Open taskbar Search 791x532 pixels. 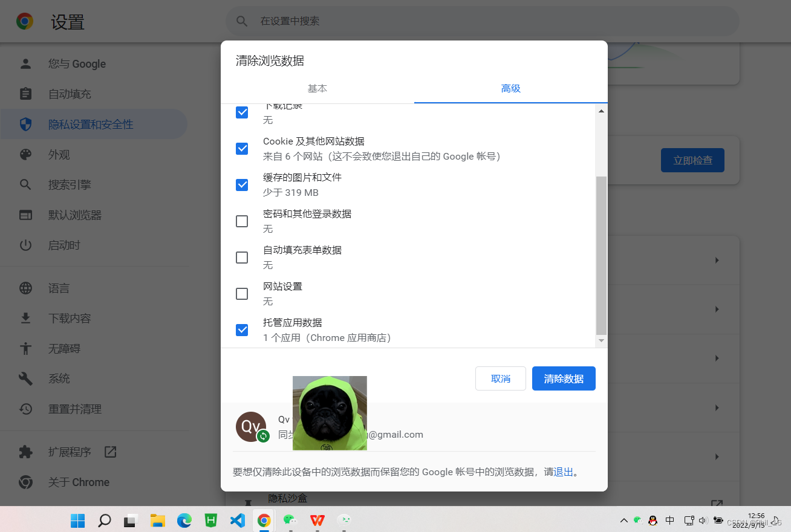pos(105,520)
